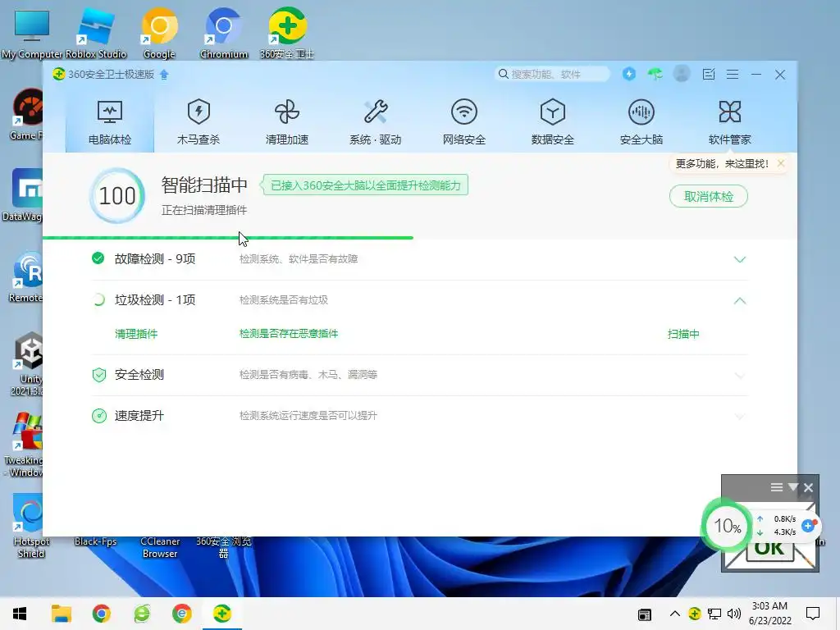Click the 安全大脑 brain icon
Image resolution: width=840 pixels, height=630 pixels.
tap(641, 112)
